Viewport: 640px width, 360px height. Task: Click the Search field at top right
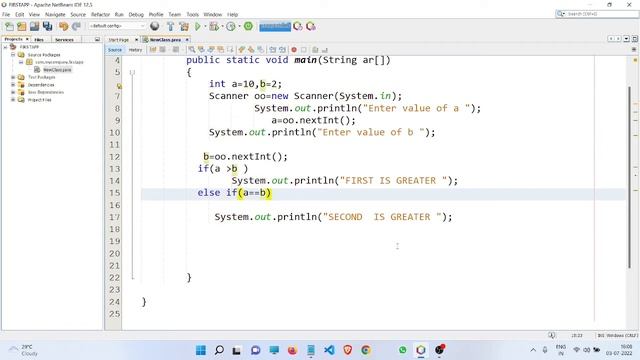(x=598, y=14)
